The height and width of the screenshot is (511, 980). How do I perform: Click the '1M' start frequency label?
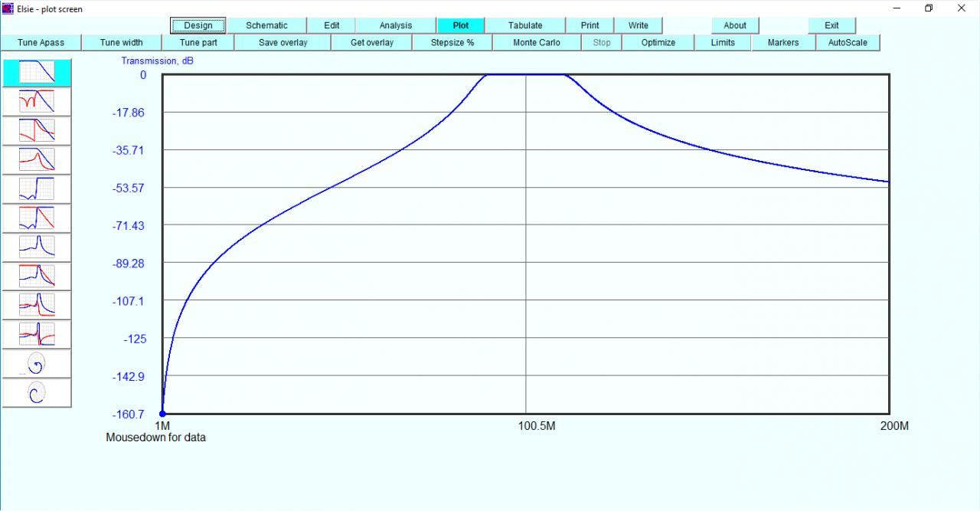tap(162, 426)
